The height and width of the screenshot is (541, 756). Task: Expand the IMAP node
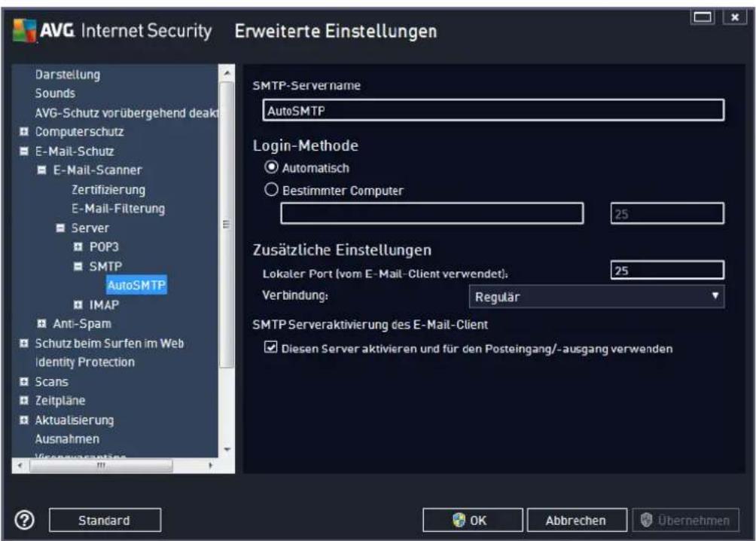coord(78,304)
